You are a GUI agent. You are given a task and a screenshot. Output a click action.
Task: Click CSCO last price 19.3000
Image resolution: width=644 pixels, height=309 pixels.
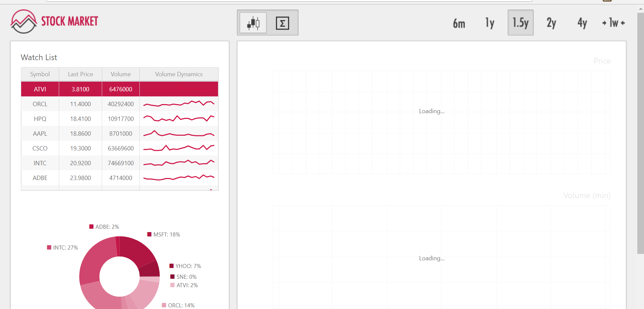point(80,148)
